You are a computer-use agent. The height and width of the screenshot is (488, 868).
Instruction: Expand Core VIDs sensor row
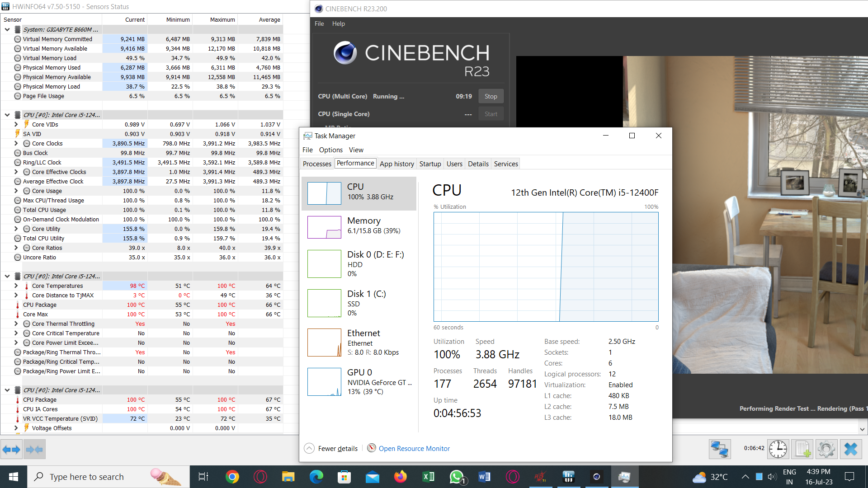pyautogui.click(x=16, y=124)
